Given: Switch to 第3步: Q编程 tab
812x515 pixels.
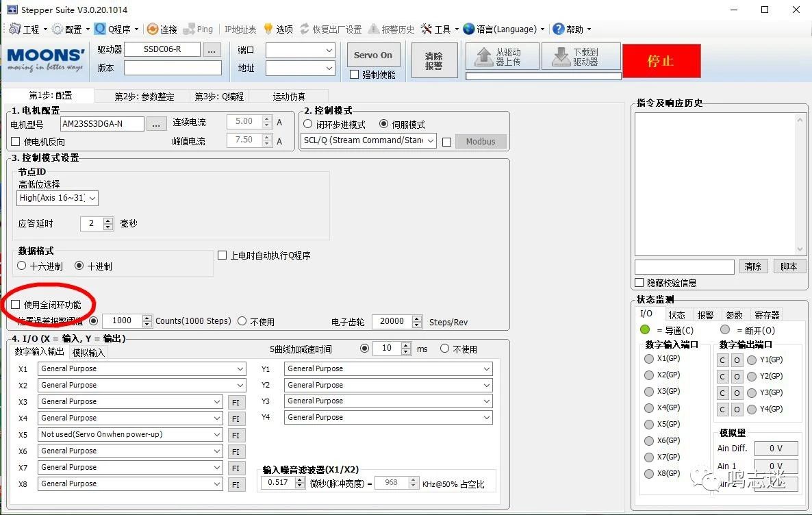Looking at the screenshot, I should [x=219, y=97].
